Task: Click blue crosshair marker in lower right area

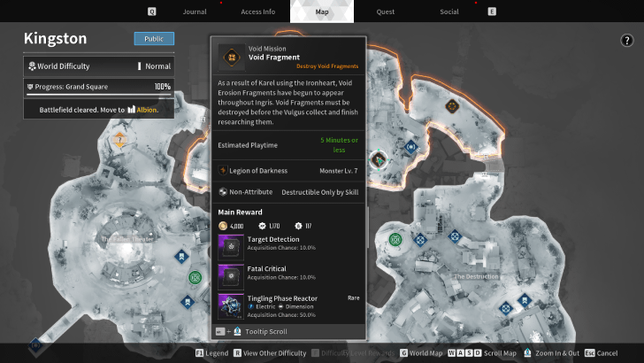Action: click(506, 308)
